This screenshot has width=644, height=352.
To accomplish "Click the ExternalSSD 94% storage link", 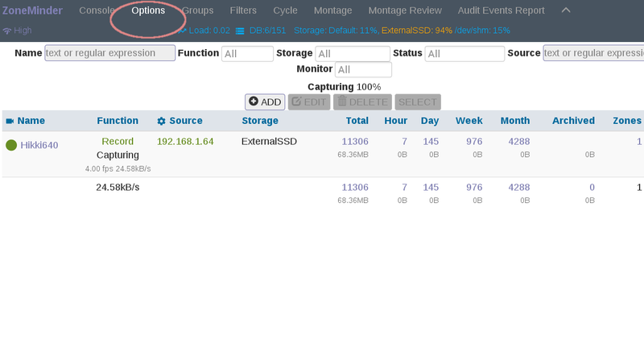I will (416, 31).
